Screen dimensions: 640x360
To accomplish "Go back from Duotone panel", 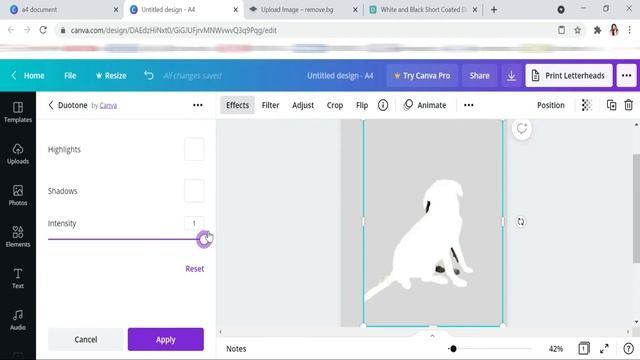I will coord(51,105).
